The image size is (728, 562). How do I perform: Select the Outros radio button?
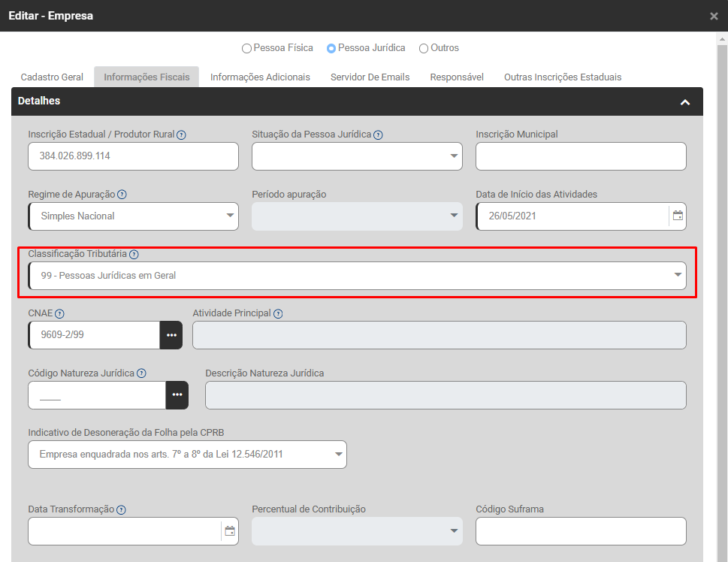[424, 49]
